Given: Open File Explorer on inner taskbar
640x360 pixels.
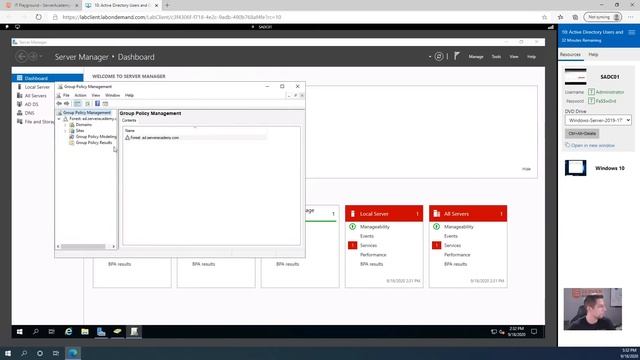Looking at the screenshot, I should [84, 331].
